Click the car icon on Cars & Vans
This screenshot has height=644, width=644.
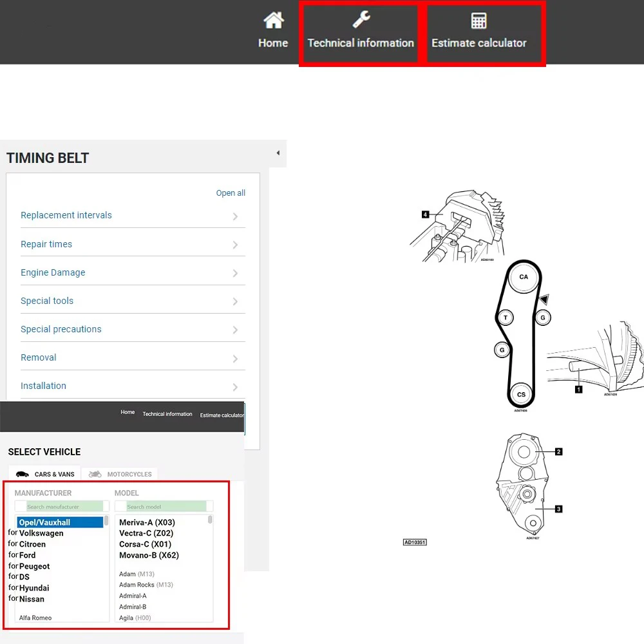(x=22, y=474)
